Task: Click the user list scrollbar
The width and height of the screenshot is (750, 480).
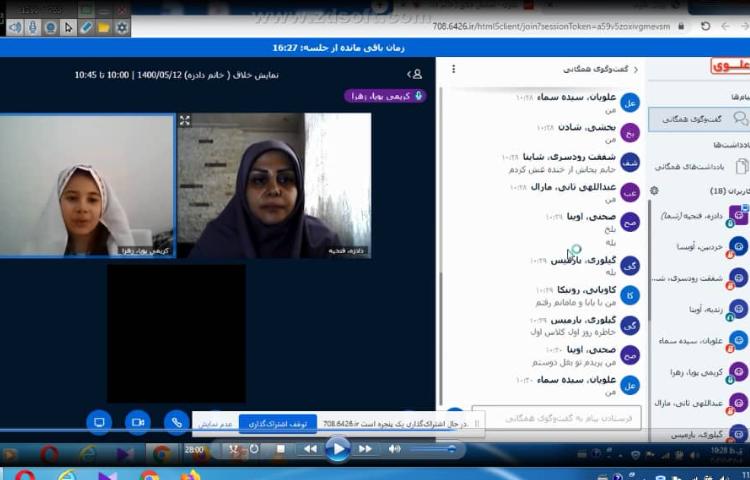Action: 649,260
